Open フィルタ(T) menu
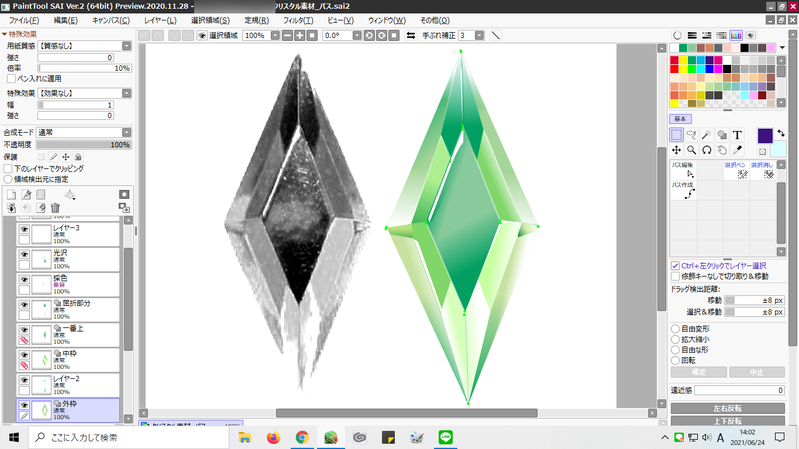The image size is (799, 449). 298,20
